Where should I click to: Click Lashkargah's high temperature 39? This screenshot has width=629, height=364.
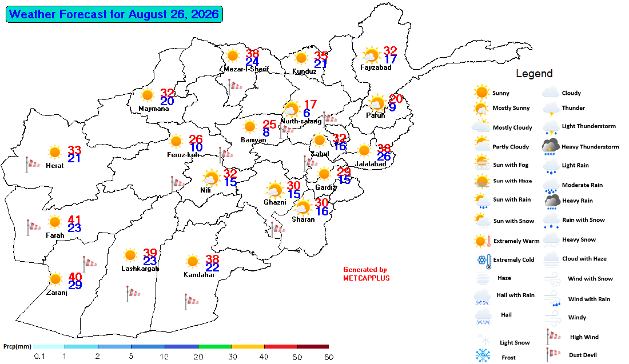[x=150, y=253]
